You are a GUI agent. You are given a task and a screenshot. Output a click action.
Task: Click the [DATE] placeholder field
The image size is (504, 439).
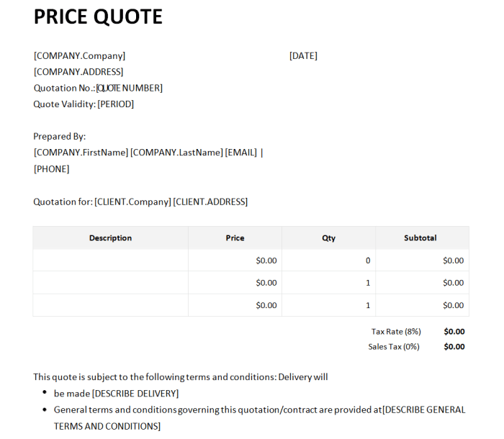(303, 55)
